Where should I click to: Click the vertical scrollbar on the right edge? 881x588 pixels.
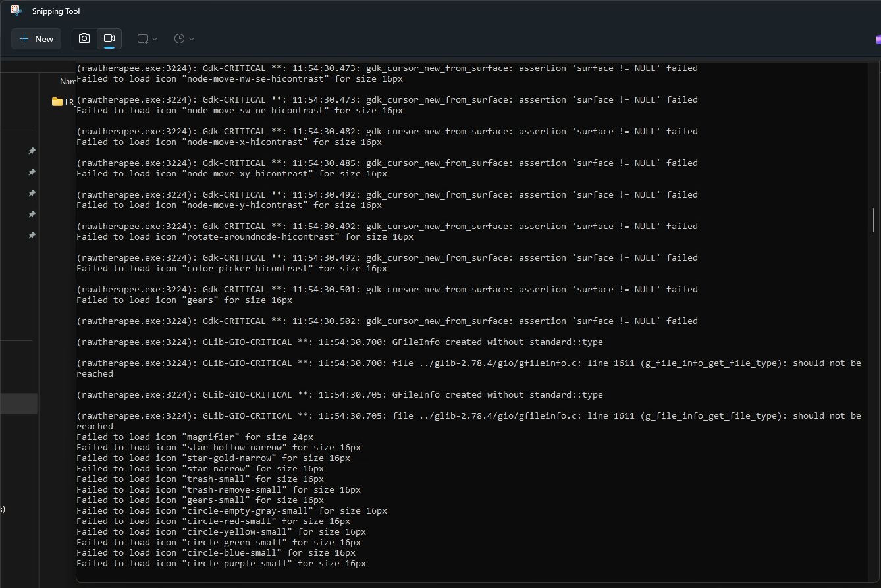874,221
